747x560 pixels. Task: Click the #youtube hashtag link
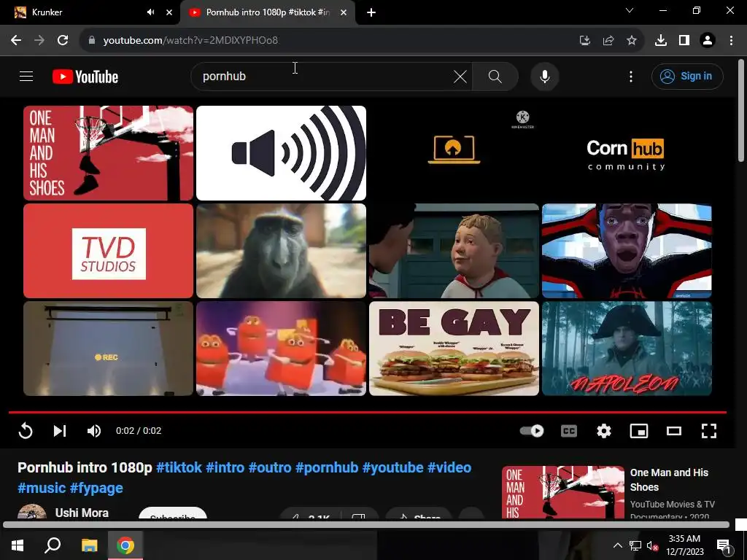coord(392,467)
